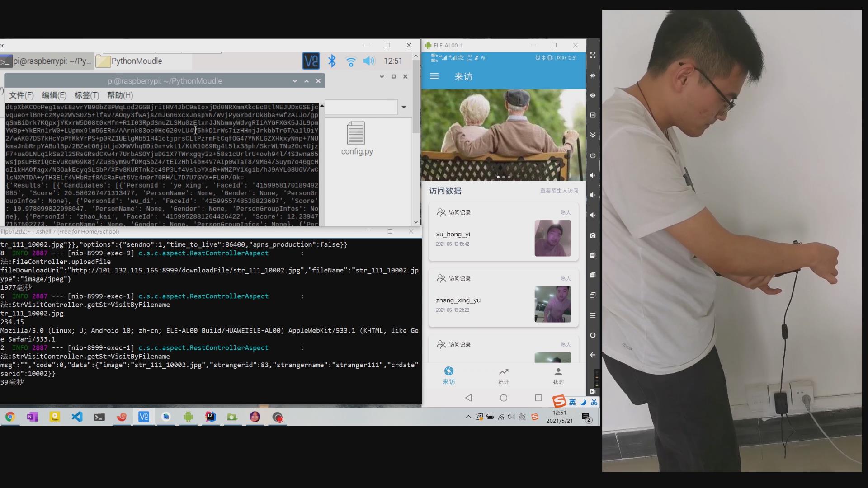Mute audio via emulator sidebar mute icon
868x488 pixels.
[593, 215]
